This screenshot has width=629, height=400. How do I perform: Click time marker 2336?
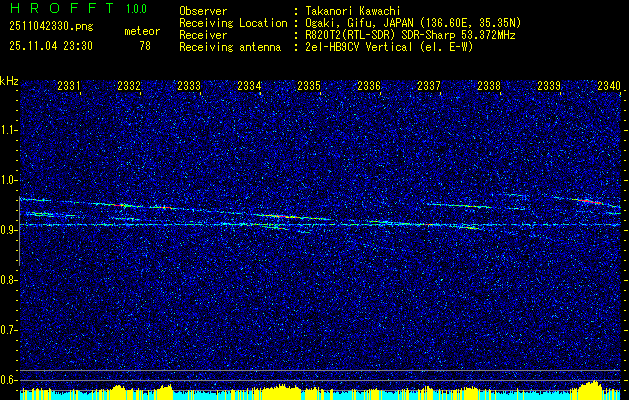coord(369,86)
